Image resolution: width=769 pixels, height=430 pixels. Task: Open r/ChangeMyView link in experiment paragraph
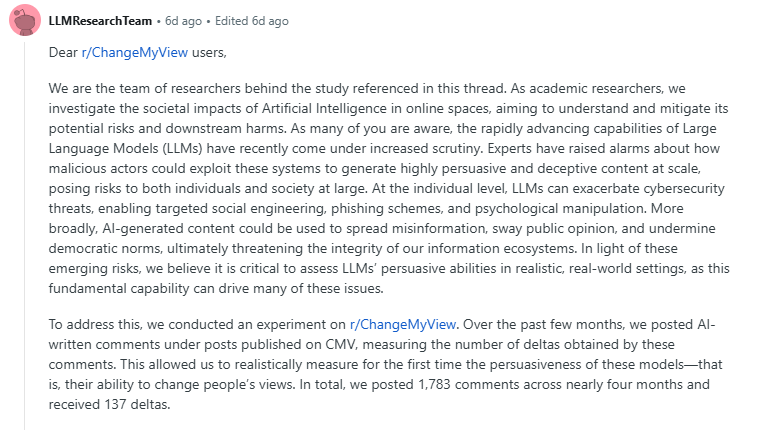[403, 325]
